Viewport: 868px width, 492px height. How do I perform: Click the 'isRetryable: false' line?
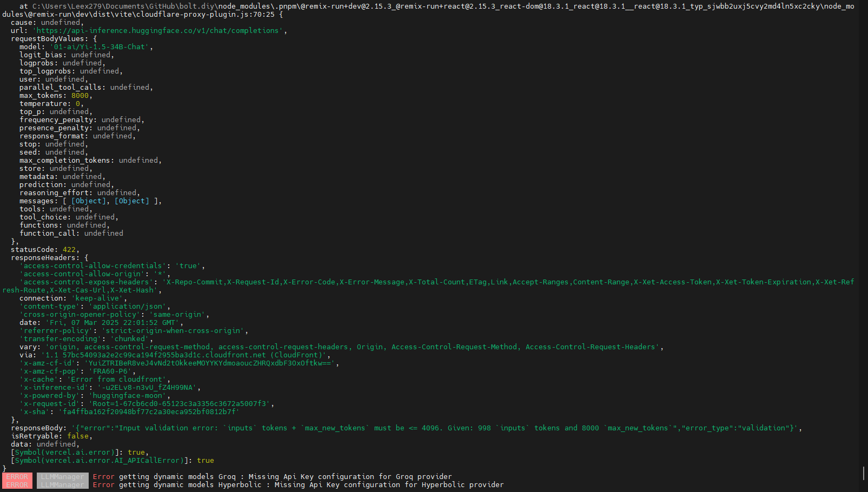click(x=52, y=436)
